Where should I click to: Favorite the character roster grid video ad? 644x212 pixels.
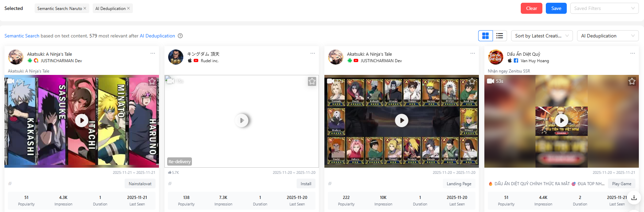472,81
